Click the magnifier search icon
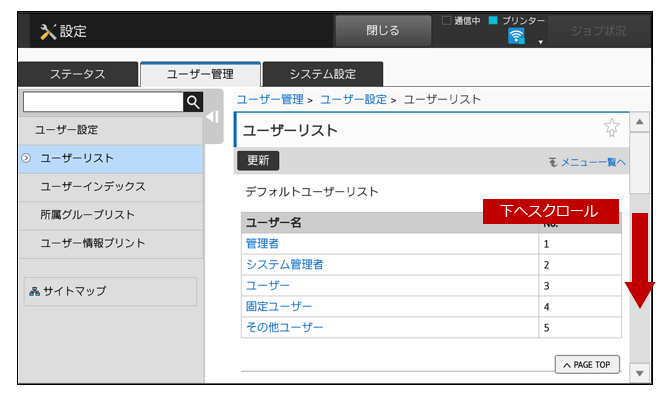The width and height of the screenshot is (670, 396). pos(193,102)
